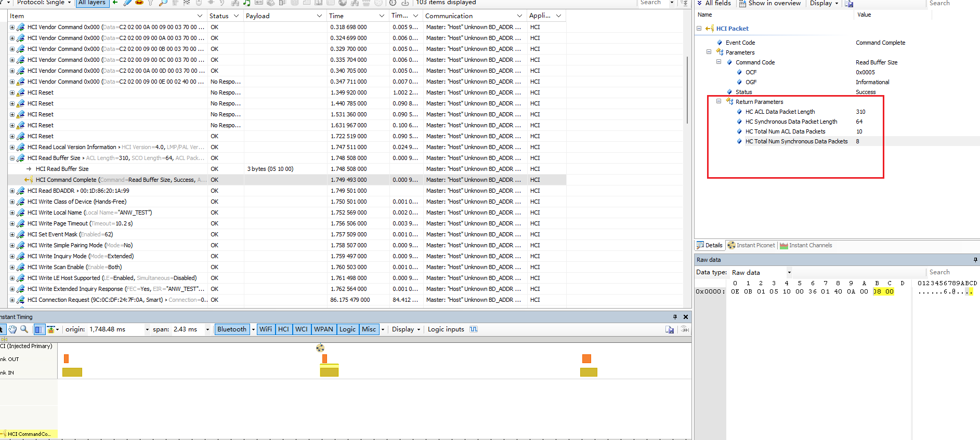Screen dimensions: 980x440
Task: Click the Show in overview table icon
Action: (743, 3)
